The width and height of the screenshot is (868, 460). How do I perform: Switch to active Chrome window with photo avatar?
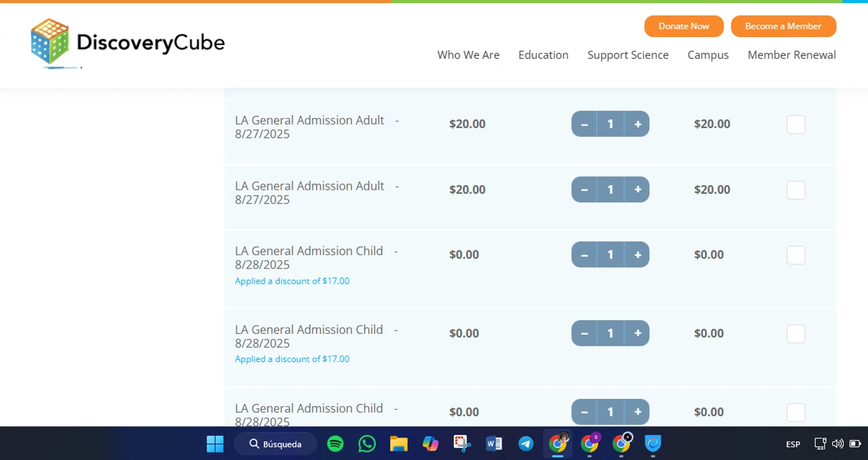click(x=558, y=444)
